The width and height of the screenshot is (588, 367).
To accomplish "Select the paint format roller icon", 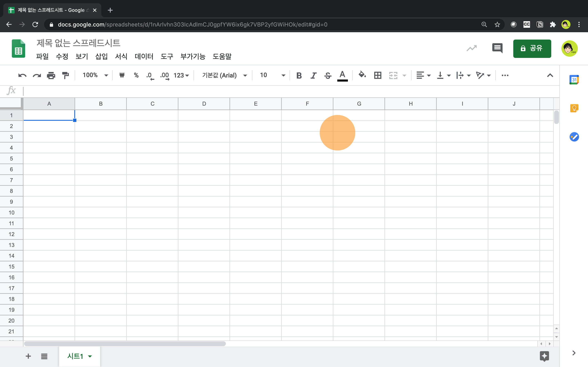I will pos(65,75).
